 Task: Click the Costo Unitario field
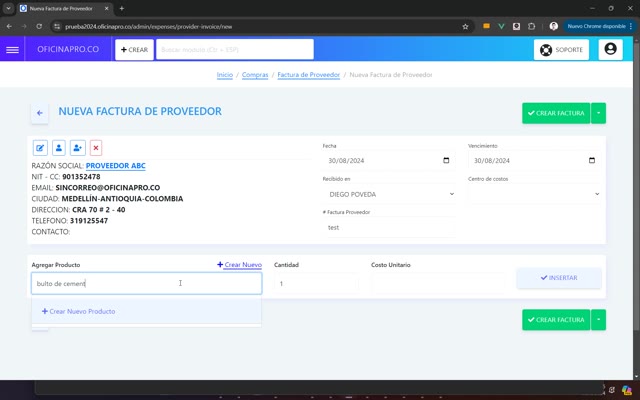[438, 283]
